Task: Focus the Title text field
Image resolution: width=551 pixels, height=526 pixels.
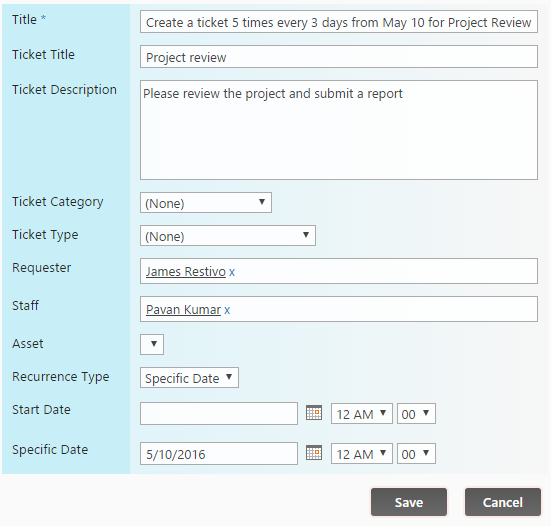Action: coord(339,22)
